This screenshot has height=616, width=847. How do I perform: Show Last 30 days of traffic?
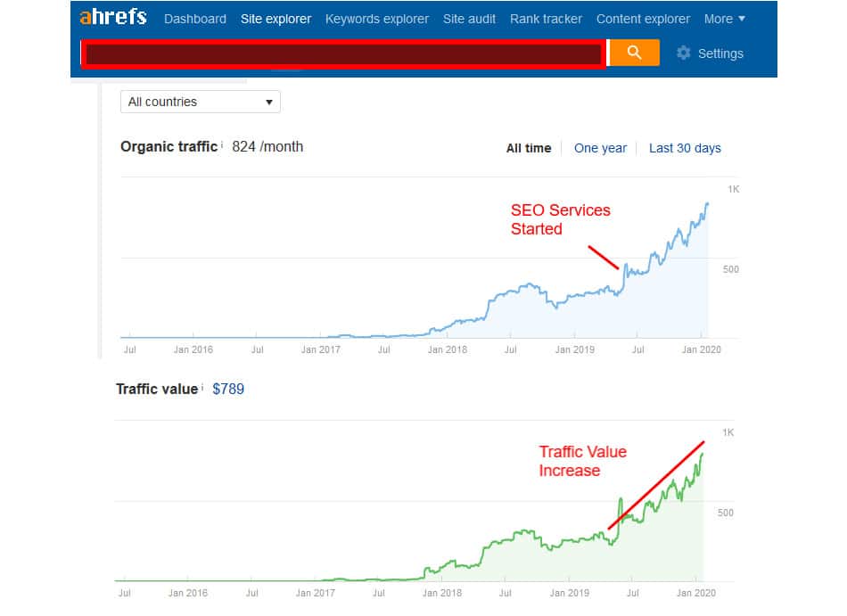[x=685, y=148]
